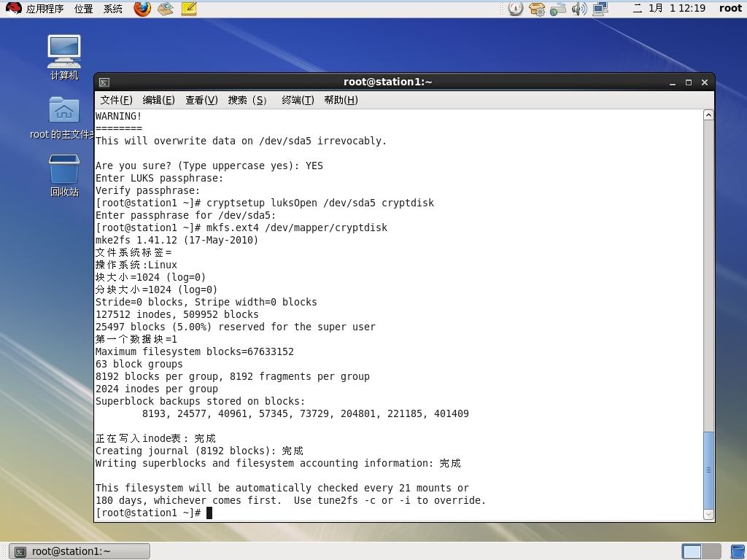Click the 'Maximum filesystem blocks=67633152' line
This screenshot has width=747, height=560.
tap(195, 351)
